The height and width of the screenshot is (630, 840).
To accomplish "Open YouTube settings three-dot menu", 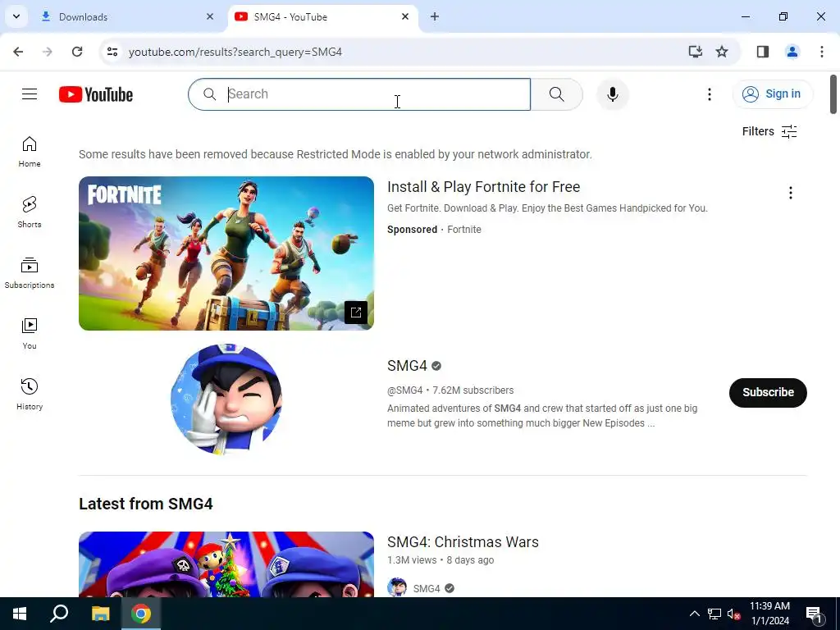I will point(710,94).
